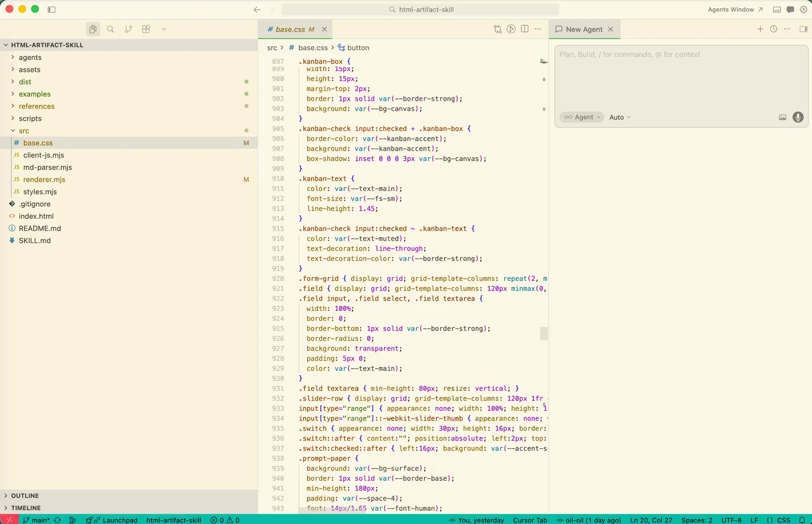This screenshot has width=812, height=524.
Task: Open Launchpad from status bar
Action: tap(112, 520)
